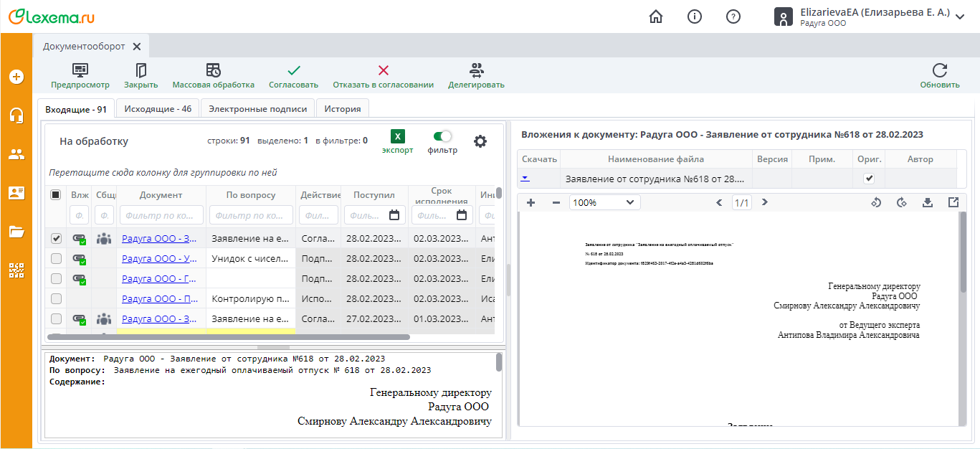Switch to the Входящие - 91 tab
The width and height of the screenshot is (980, 449).
coord(75,109)
